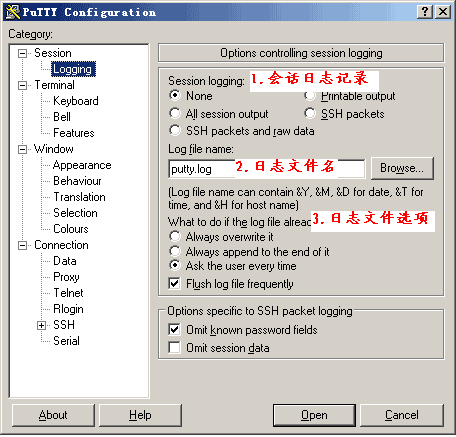Open the Window category

pyautogui.click(x=54, y=149)
